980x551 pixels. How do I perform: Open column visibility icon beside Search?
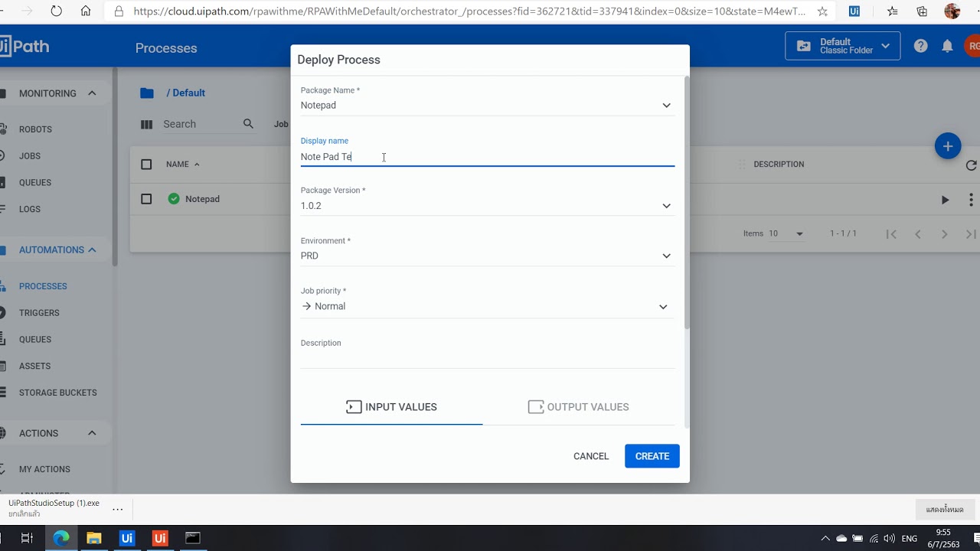(x=147, y=124)
